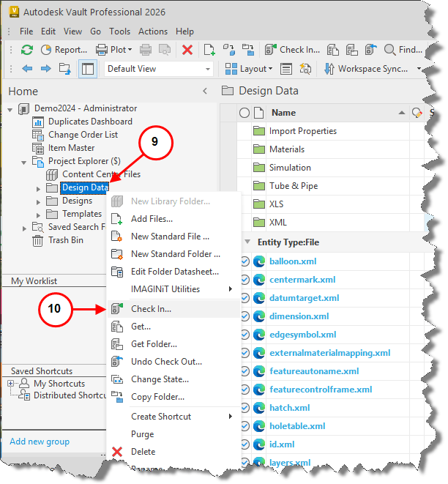
Task: Select Item Master in the tree
Action: point(71,148)
